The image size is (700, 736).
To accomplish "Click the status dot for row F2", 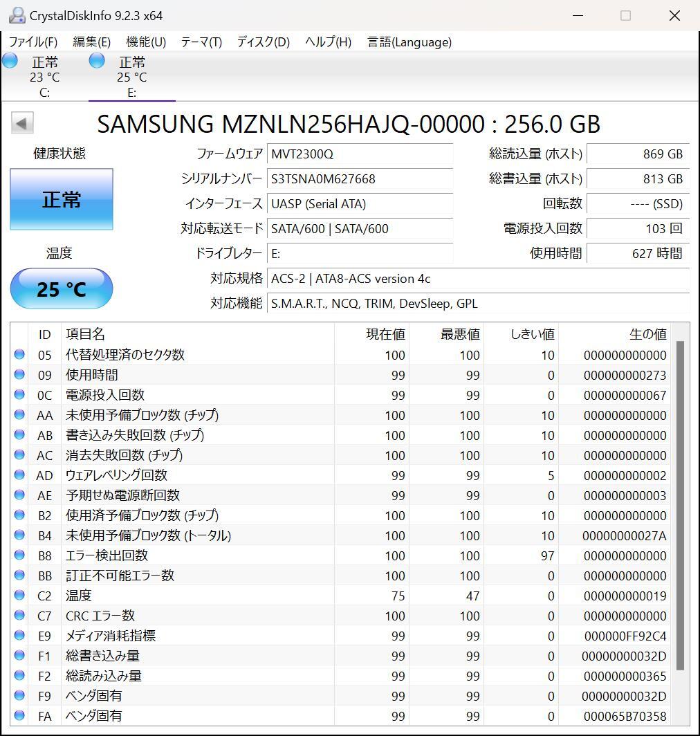I will (x=19, y=675).
